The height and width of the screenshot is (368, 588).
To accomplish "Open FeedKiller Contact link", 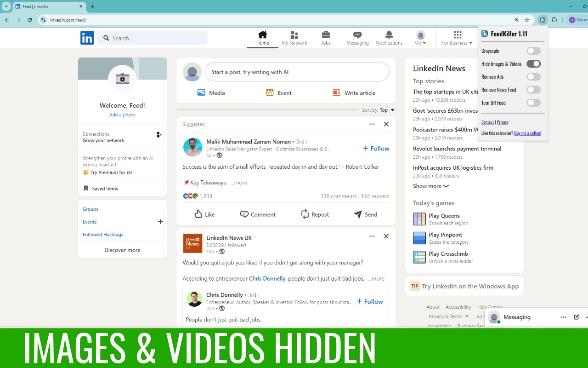I will coord(487,122).
